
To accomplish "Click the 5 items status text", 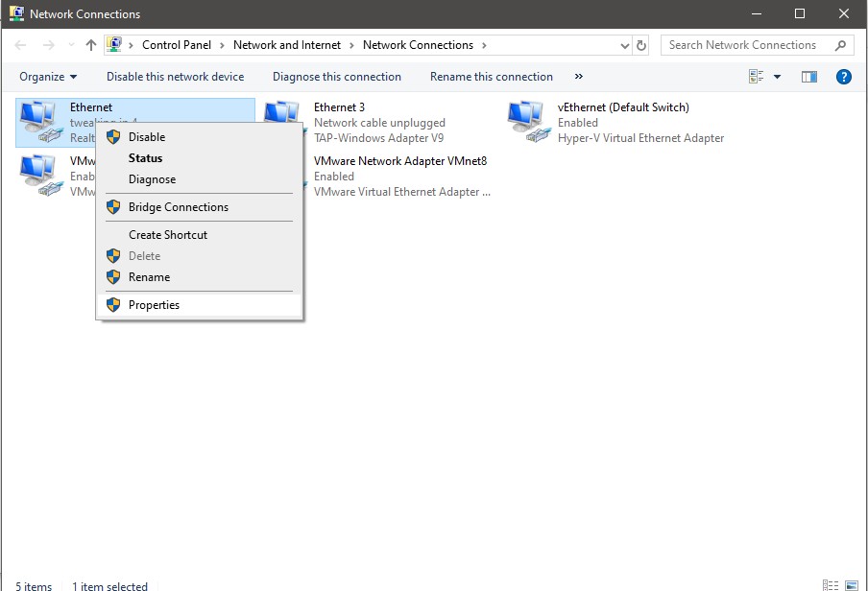I will click(34, 586).
